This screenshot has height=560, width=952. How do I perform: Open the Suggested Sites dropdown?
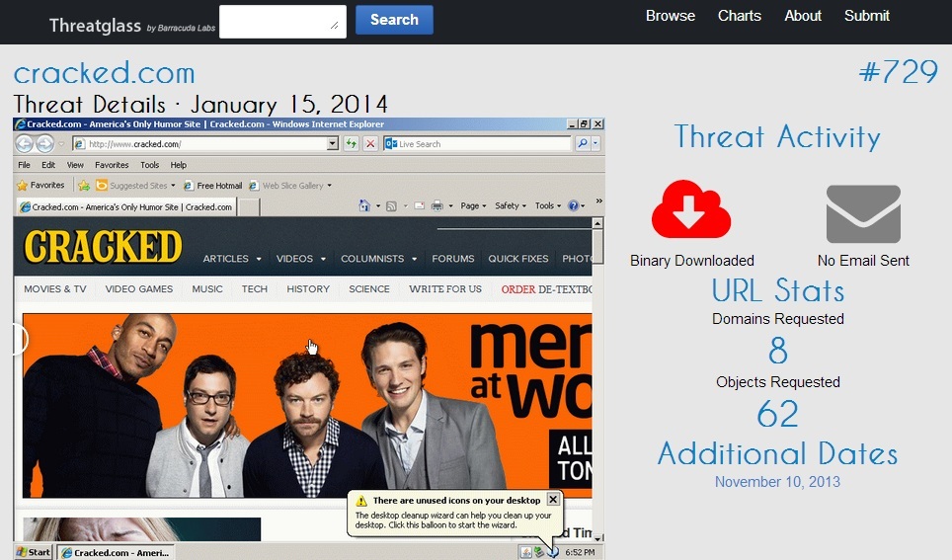coord(136,186)
